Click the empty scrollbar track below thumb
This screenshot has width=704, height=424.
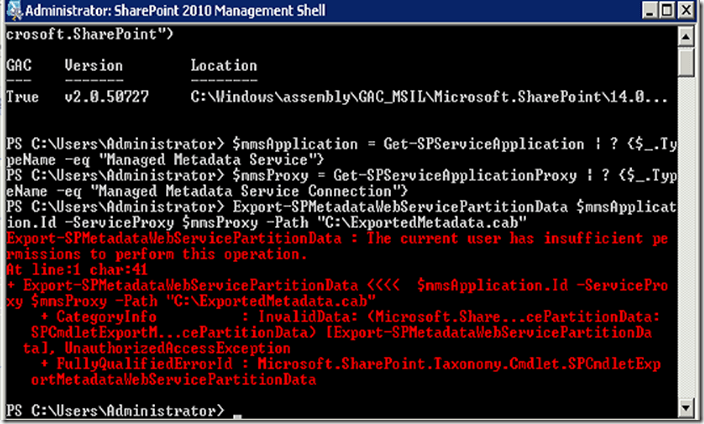(x=687, y=250)
